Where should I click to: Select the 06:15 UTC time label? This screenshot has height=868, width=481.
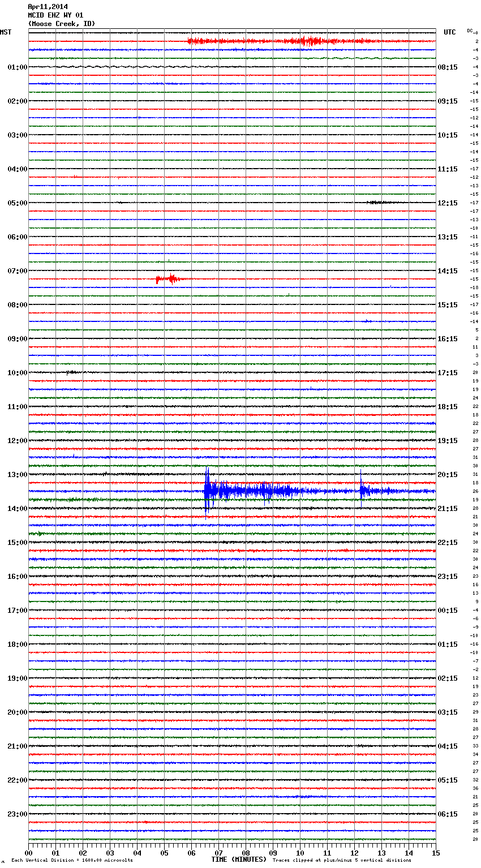click(x=448, y=814)
